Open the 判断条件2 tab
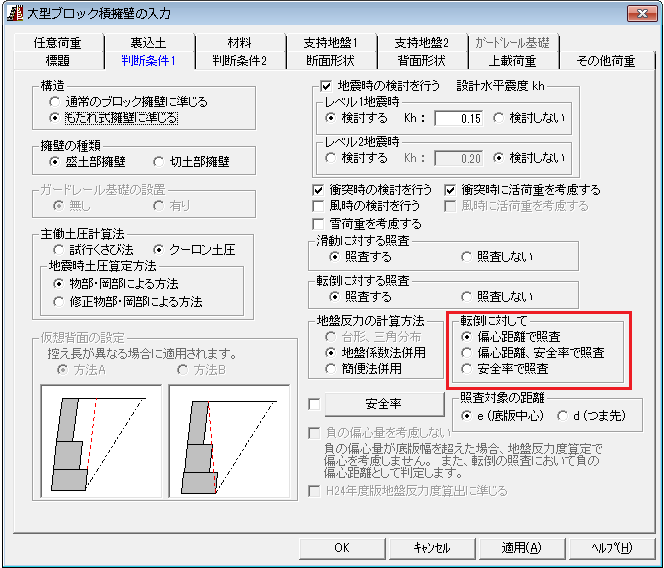The width and height of the screenshot is (664, 568). tap(239, 61)
